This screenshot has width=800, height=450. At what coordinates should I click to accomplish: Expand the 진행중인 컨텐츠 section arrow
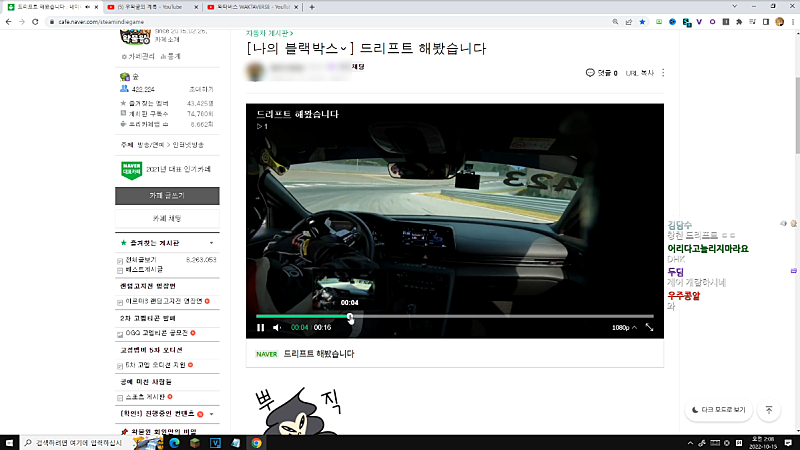(211, 414)
